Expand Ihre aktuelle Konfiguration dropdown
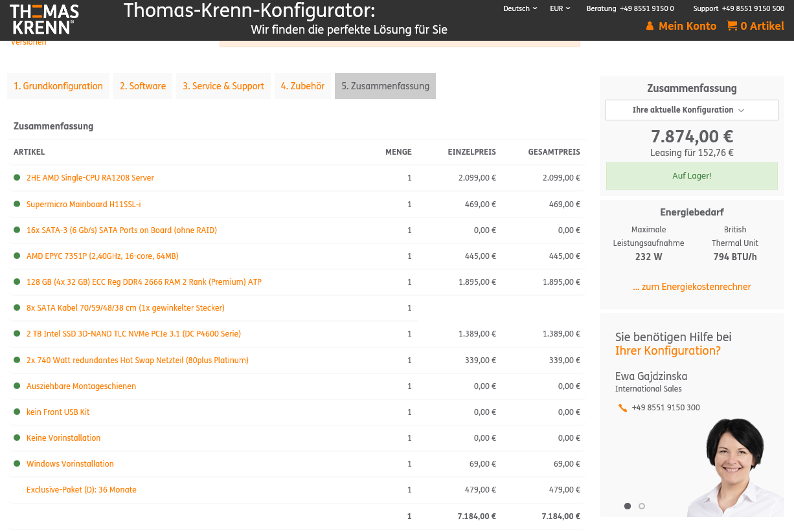Screen dimensions: 794x532 692,110
